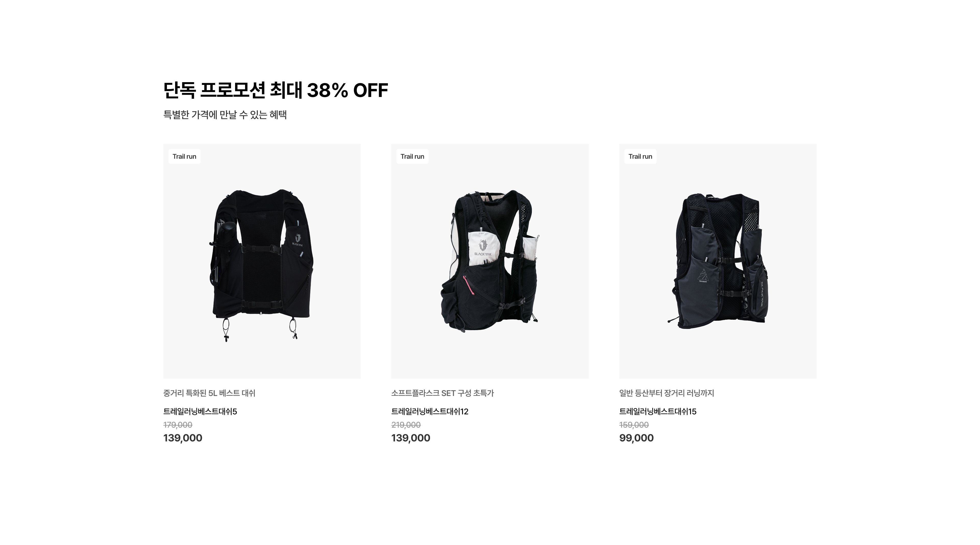Open the 15L vest product image
980x545 pixels.
(717, 261)
